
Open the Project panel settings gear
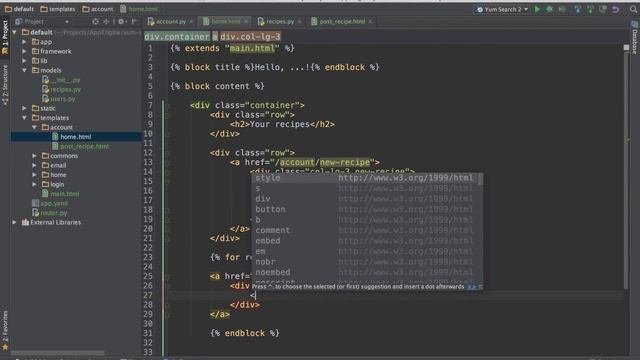point(121,21)
